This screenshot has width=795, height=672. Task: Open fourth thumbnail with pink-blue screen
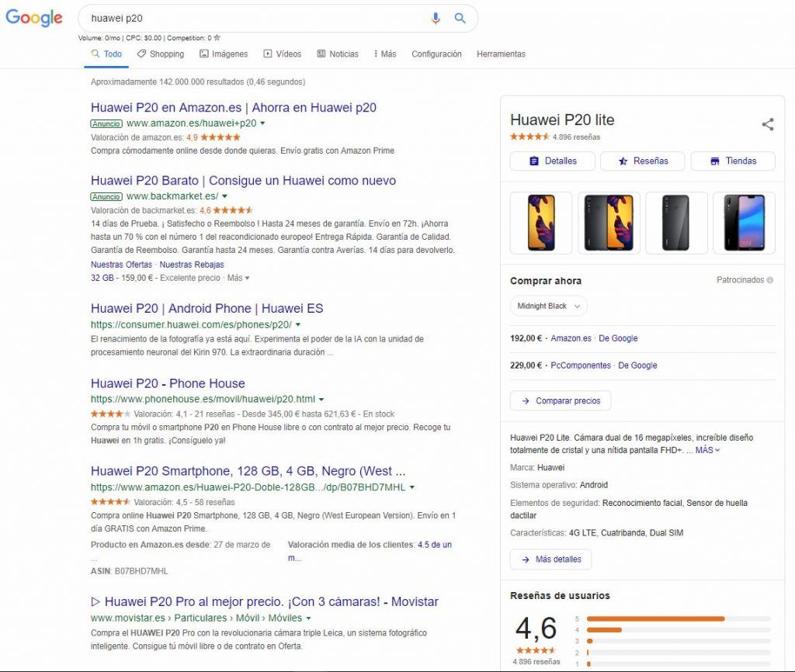pyautogui.click(x=744, y=223)
